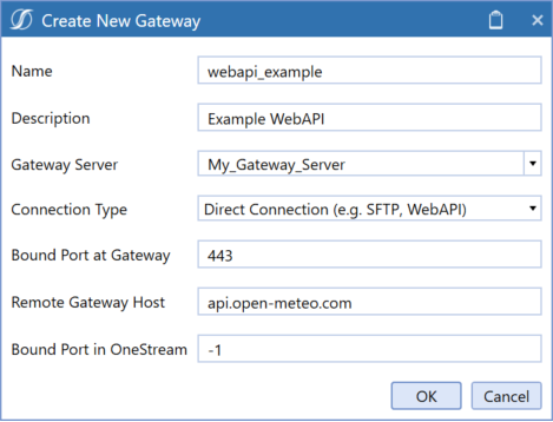This screenshot has height=422, width=553.
Task: Click the Remote Gateway Host input box
Action: point(369,301)
